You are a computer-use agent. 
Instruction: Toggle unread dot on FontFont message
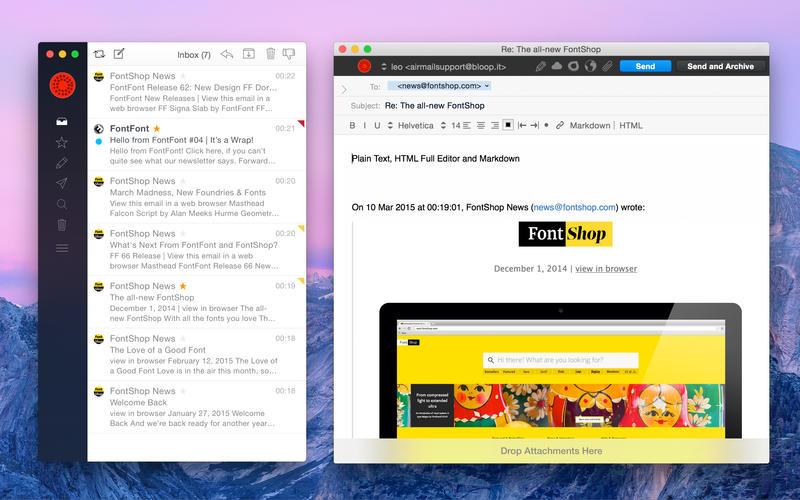point(99,141)
